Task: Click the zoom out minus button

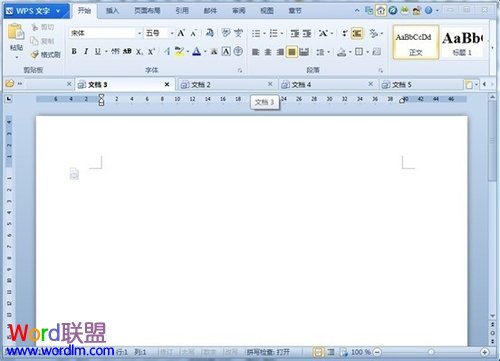Action: coord(377,352)
